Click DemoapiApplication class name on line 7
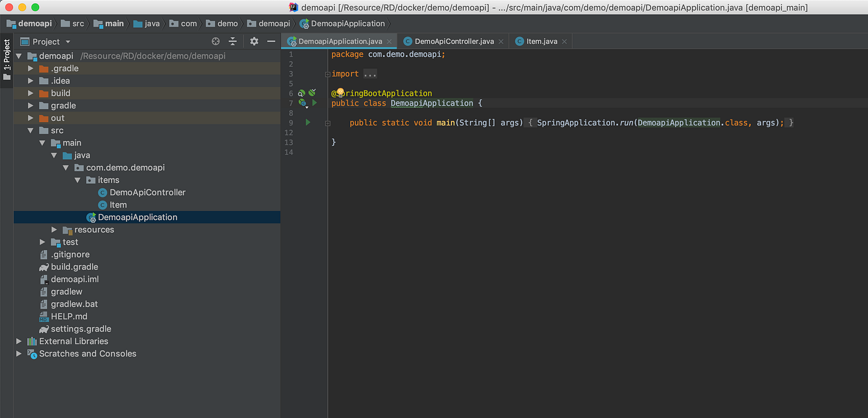Image resolution: width=868 pixels, height=418 pixels. (432, 103)
